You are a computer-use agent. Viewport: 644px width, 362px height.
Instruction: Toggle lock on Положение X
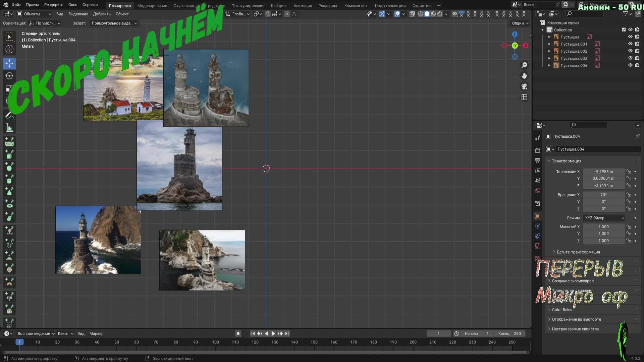click(x=629, y=172)
